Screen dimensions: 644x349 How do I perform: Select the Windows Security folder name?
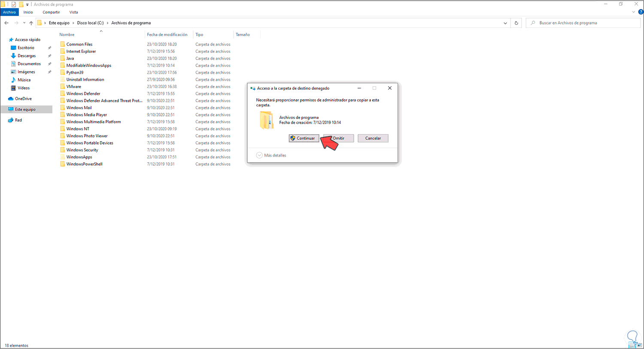[82, 150]
